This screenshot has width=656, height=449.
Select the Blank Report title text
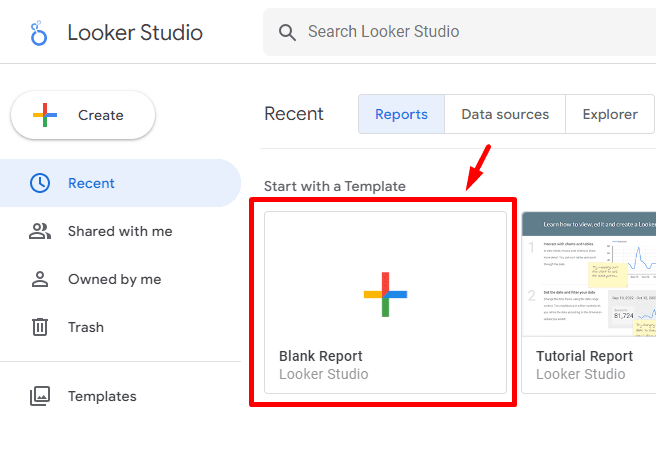(320, 356)
